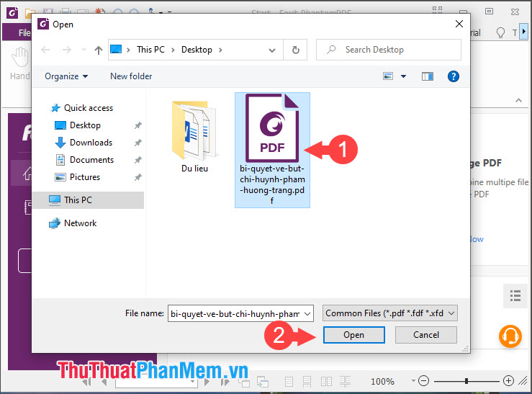Refresh the Desktop folder view
Screen dimensions: 532x394
coord(296,50)
